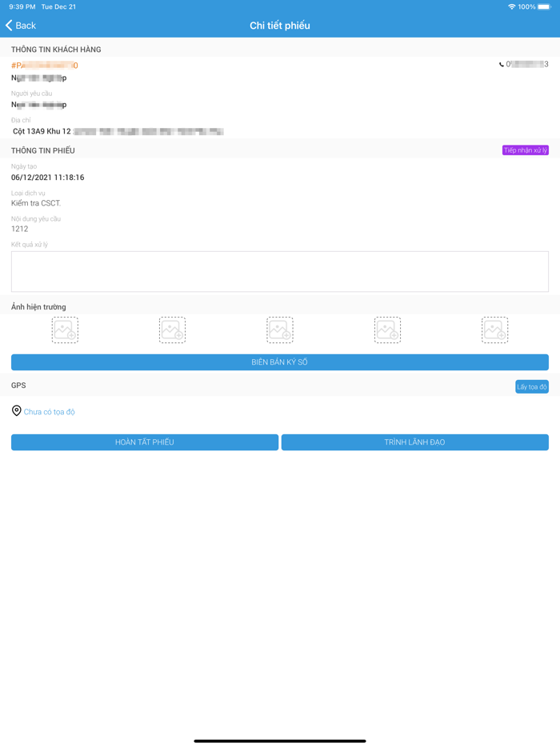This screenshot has height=747, width=560.
Task: Add the fourth site photo placeholder
Action: point(387,330)
